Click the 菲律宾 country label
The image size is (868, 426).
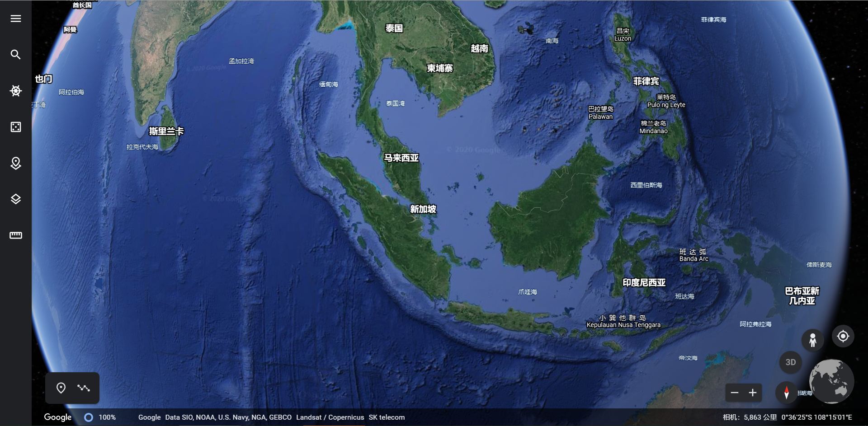click(646, 81)
